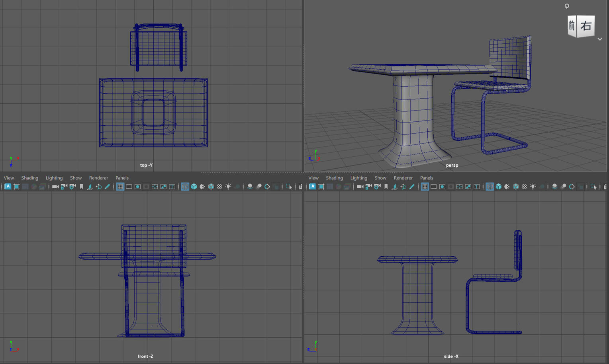Image resolution: width=609 pixels, height=364 pixels.
Task: Open the Lighting menu in the side viewport
Action: [x=358, y=178]
